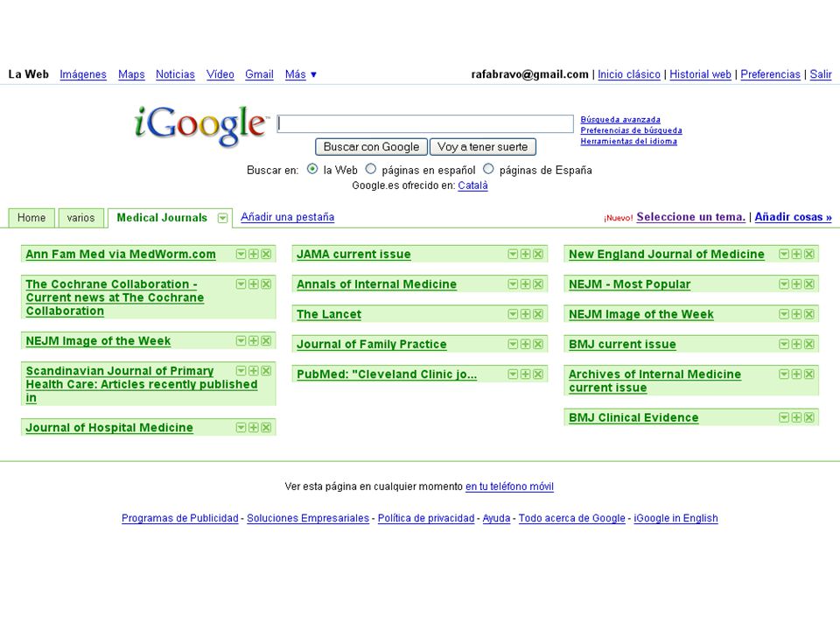840x630 pixels.
Task: Close the Journal of Family Practice gadget
Action: [538, 344]
